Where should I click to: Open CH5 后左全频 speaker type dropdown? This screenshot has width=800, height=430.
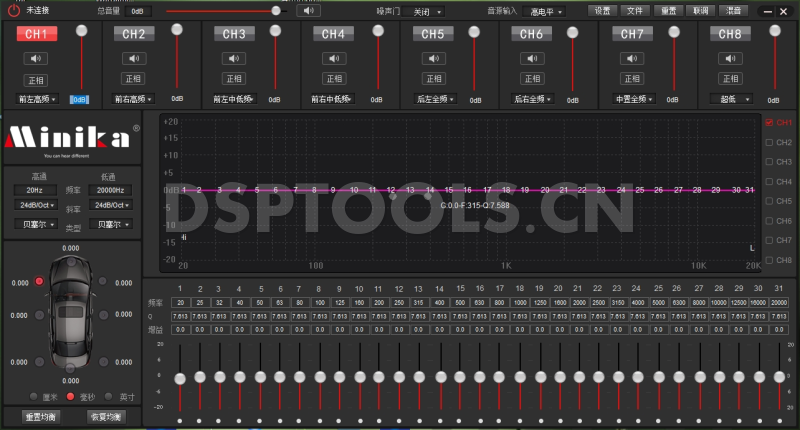coord(435,99)
